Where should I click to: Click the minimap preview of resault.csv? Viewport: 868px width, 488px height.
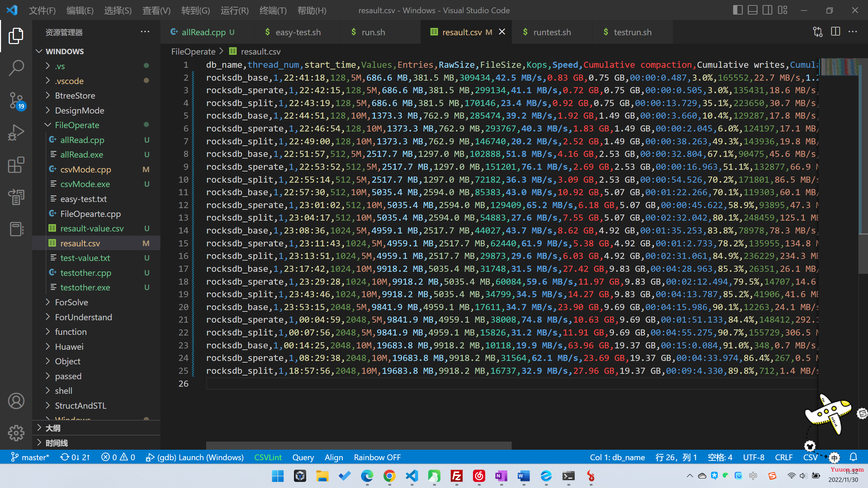pyautogui.click(x=840, y=67)
